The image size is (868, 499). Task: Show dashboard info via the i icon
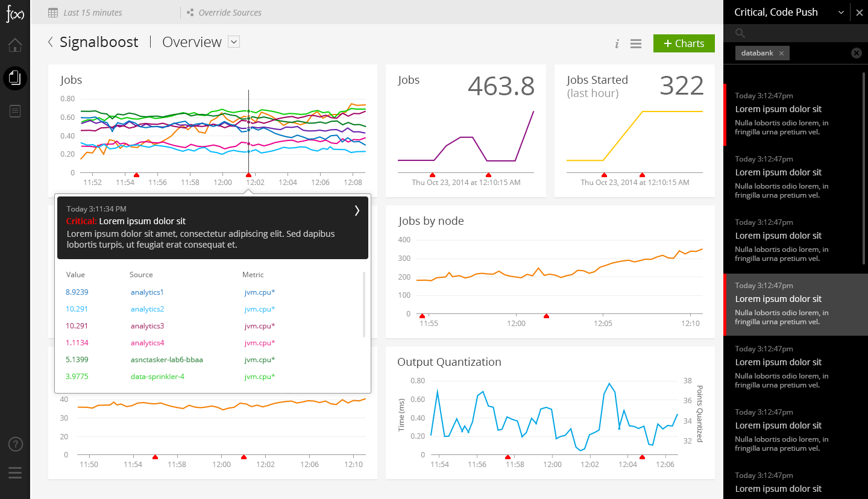(x=617, y=44)
